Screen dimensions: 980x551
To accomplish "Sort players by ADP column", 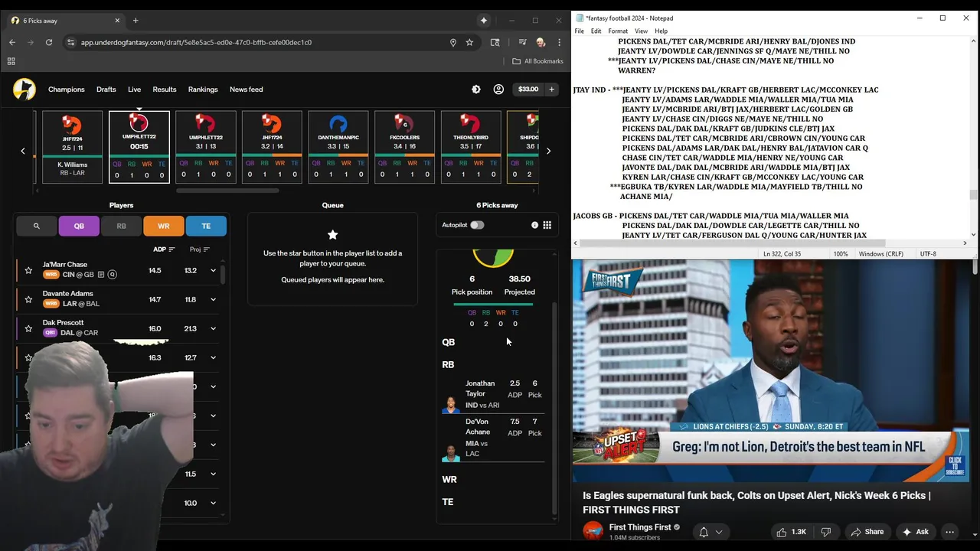I will point(164,249).
